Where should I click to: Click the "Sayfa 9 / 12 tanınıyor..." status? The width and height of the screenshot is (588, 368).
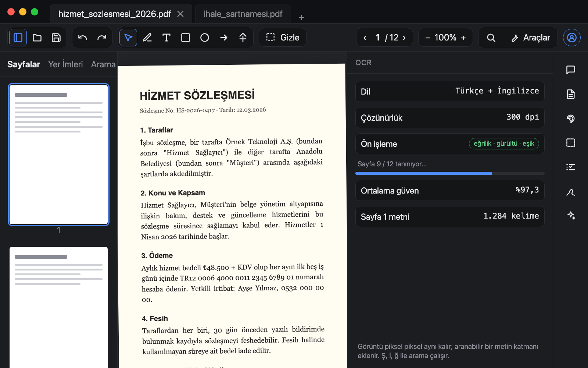392,164
